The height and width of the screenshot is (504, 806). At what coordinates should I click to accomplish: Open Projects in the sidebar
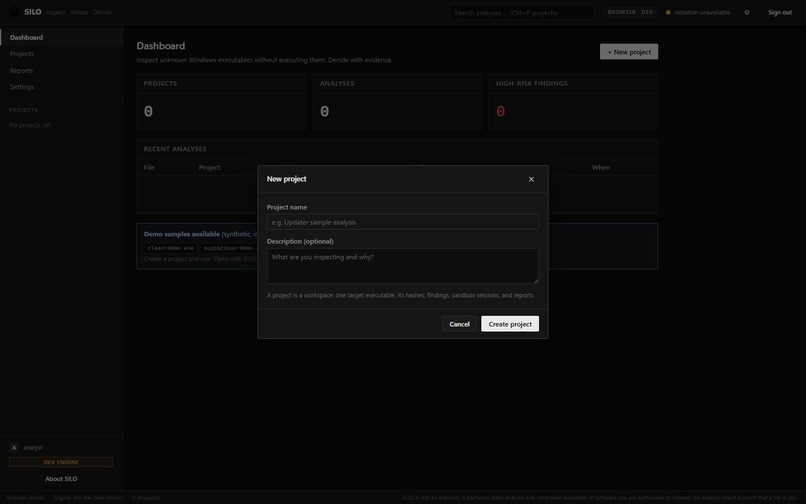[x=62, y=53]
